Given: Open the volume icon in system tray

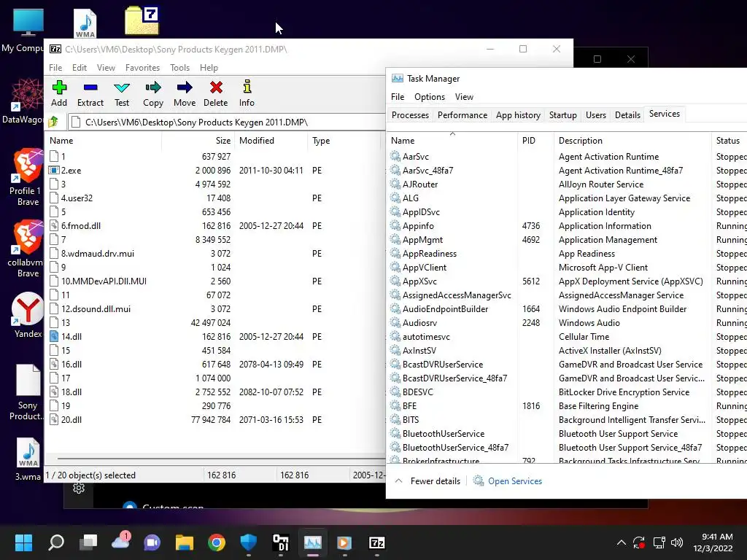Looking at the screenshot, I should point(676,542).
